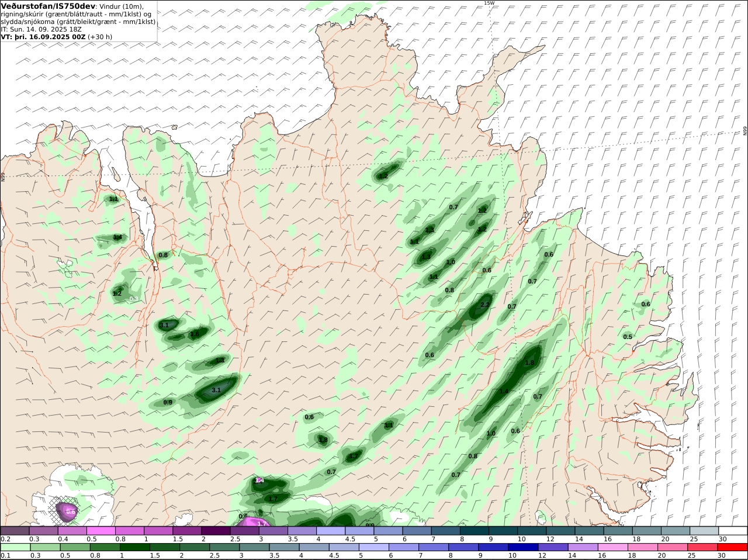This screenshot has width=748, height=560.
Task: Click the dark mauve snow swatch labeled 0.2
Action: [x=15, y=530]
